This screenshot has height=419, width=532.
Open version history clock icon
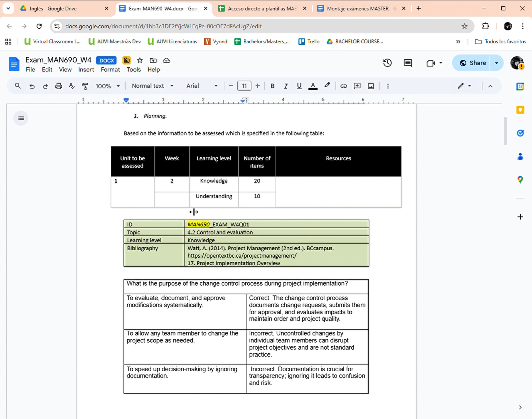point(387,63)
